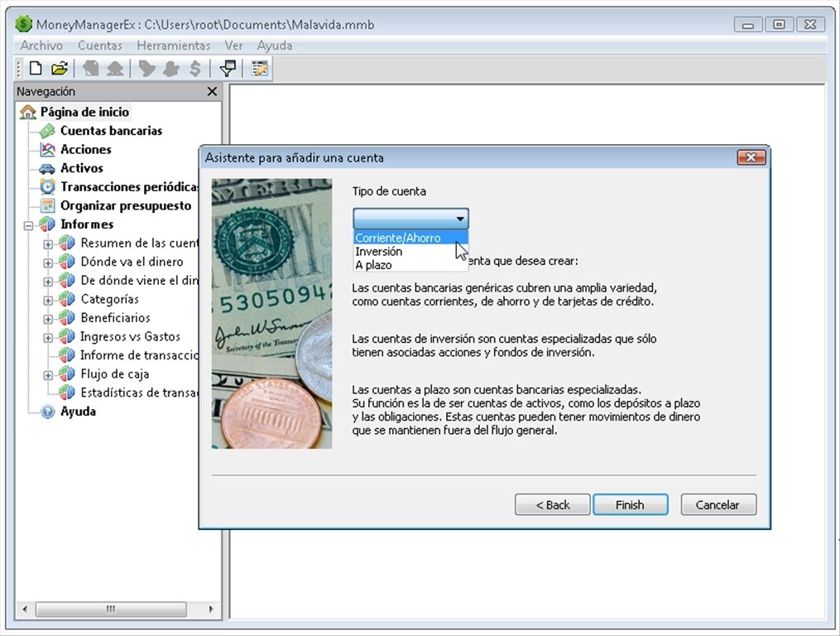Click the grayed New account toolbar icon

click(x=90, y=68)
